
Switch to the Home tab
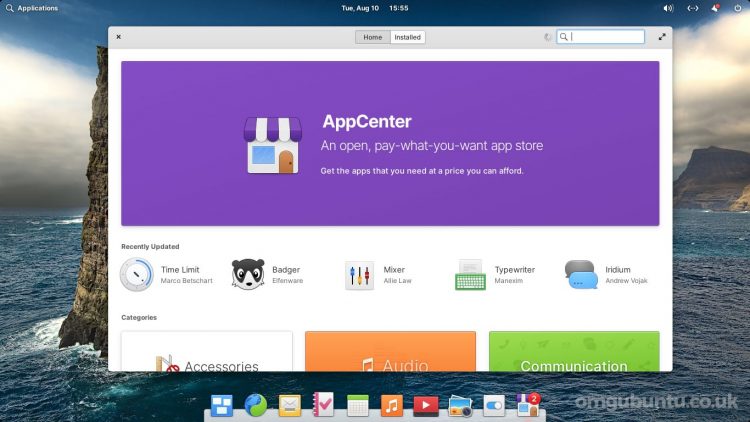pos(373,37)
